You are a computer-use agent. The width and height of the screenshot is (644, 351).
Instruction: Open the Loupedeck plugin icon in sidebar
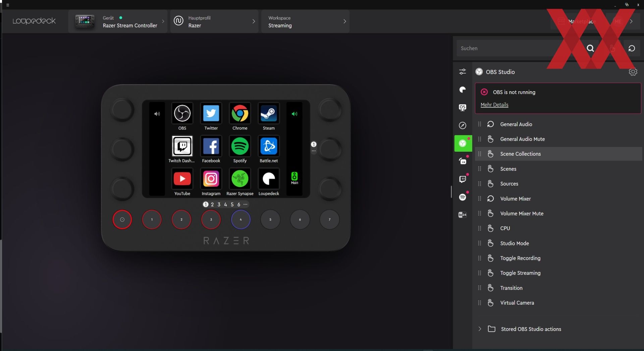463,90
